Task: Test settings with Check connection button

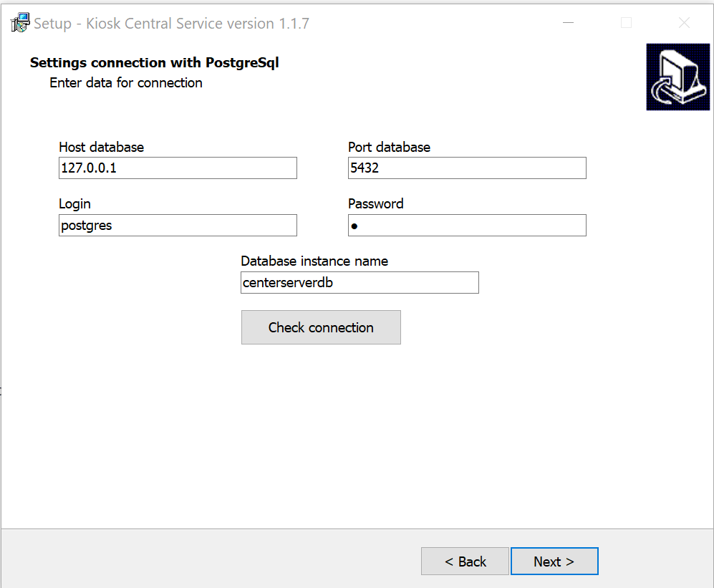Action: tap(321, 327)
